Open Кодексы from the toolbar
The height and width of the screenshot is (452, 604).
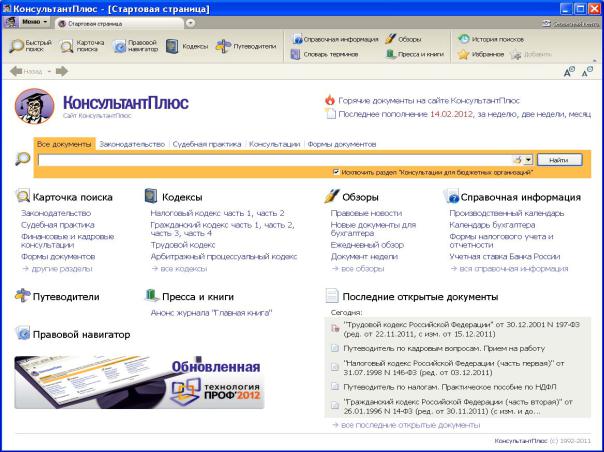(x=187, y=46)
